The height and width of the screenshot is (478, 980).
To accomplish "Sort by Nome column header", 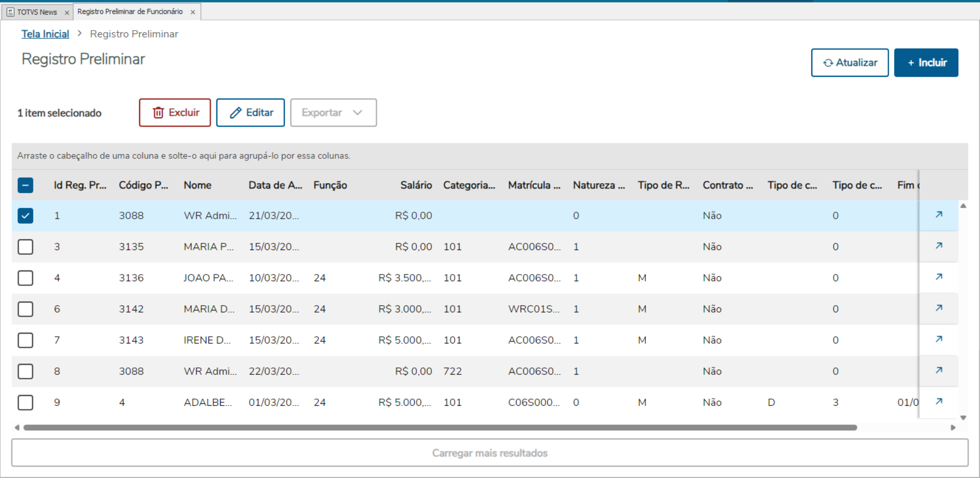I will point(197,185).
